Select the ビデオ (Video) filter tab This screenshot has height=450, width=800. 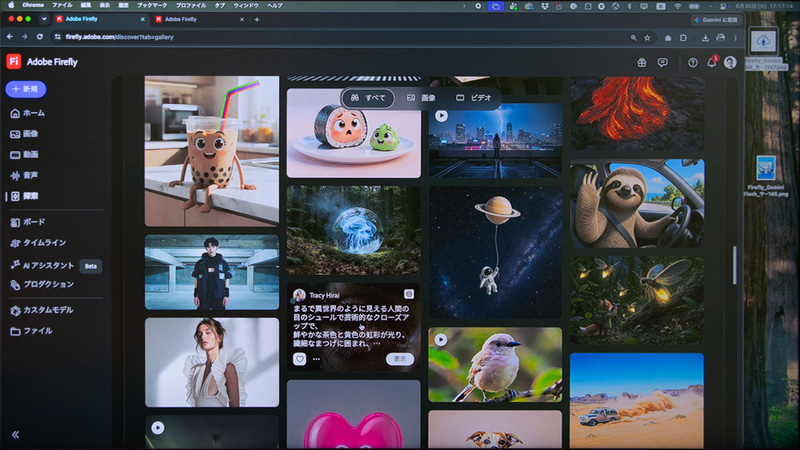[473, 98]
